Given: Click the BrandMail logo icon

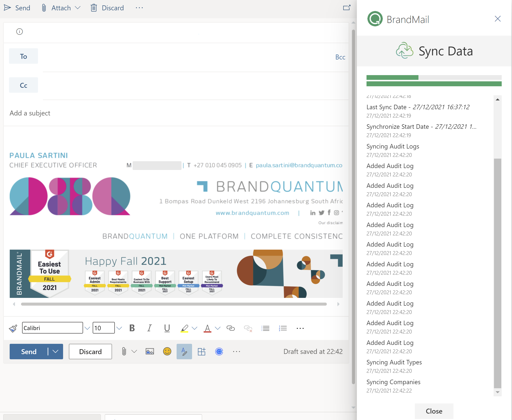Looking at the screenshot, I should 375,19.
